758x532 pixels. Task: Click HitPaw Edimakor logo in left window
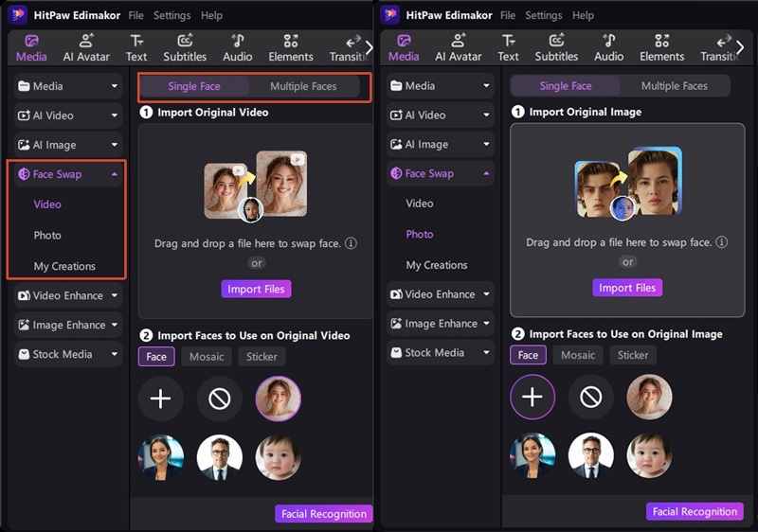click(17, 14)
